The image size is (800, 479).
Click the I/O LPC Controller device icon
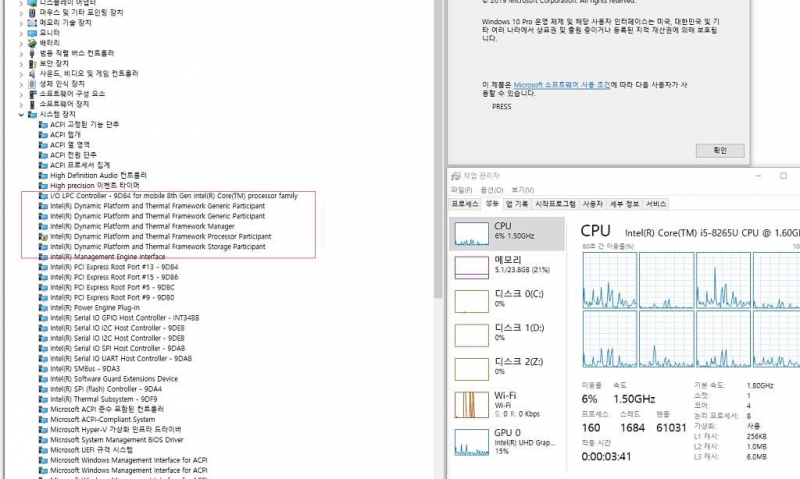coord(43,196)
